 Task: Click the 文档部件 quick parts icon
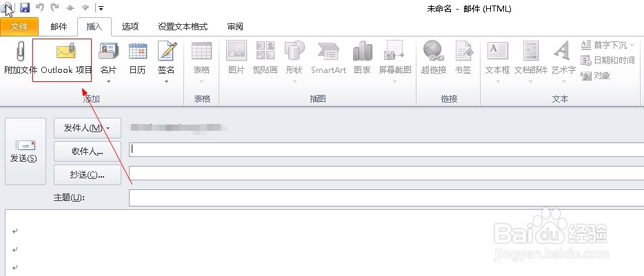(x=531, y=51)
